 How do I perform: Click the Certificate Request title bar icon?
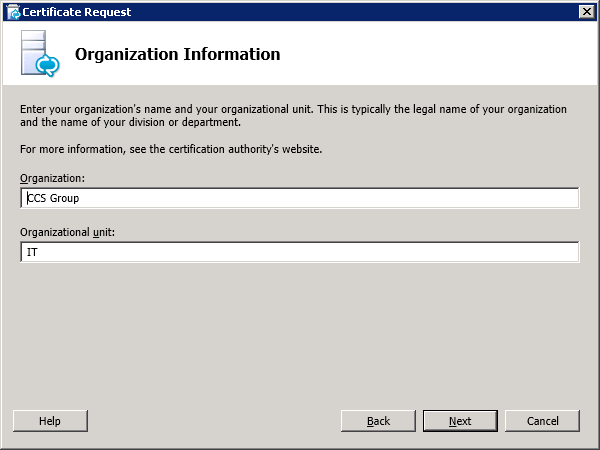point(12,12)
